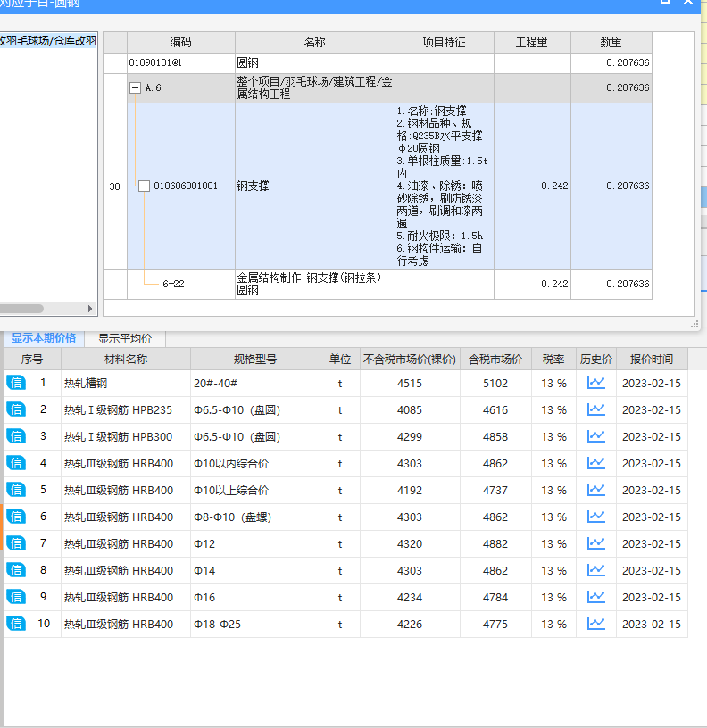Screen dimensions: 707x728
Task: Click the 20#-40# specification cell
Action: pyautogui.click(x=255, y=384)
